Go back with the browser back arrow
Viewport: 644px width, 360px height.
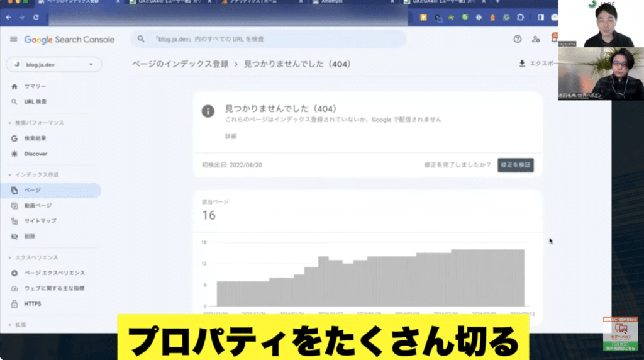(9, 17)
